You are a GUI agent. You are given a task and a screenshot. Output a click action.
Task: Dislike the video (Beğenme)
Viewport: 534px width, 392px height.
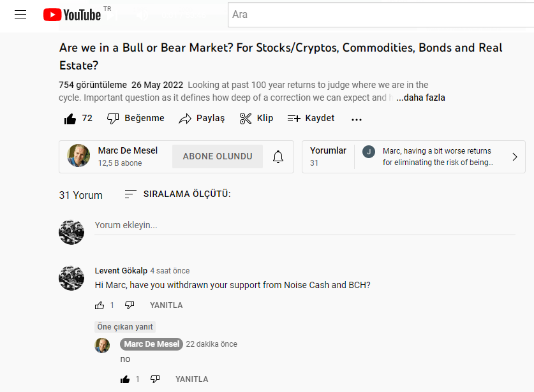click(x=135, y=118)
